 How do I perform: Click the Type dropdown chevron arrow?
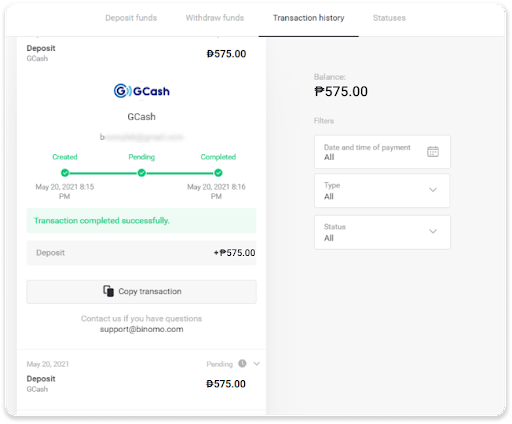coord(433,190)
